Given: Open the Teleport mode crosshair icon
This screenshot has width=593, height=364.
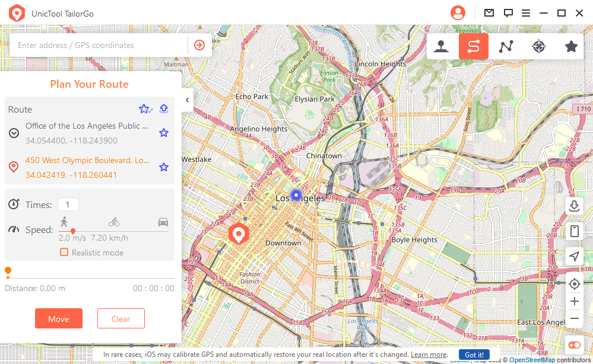Looking at the screenshot, I should click(x=538, y=46).
